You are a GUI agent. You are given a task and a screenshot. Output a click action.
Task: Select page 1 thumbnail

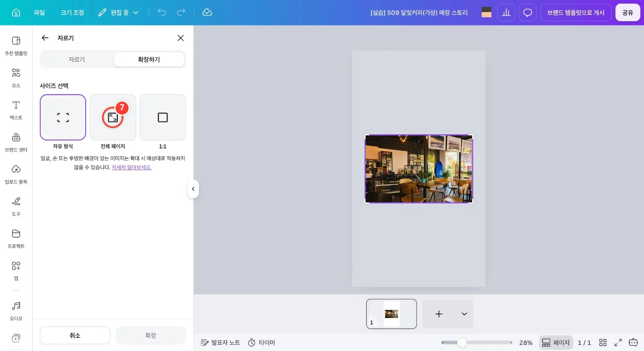point(391,314)
